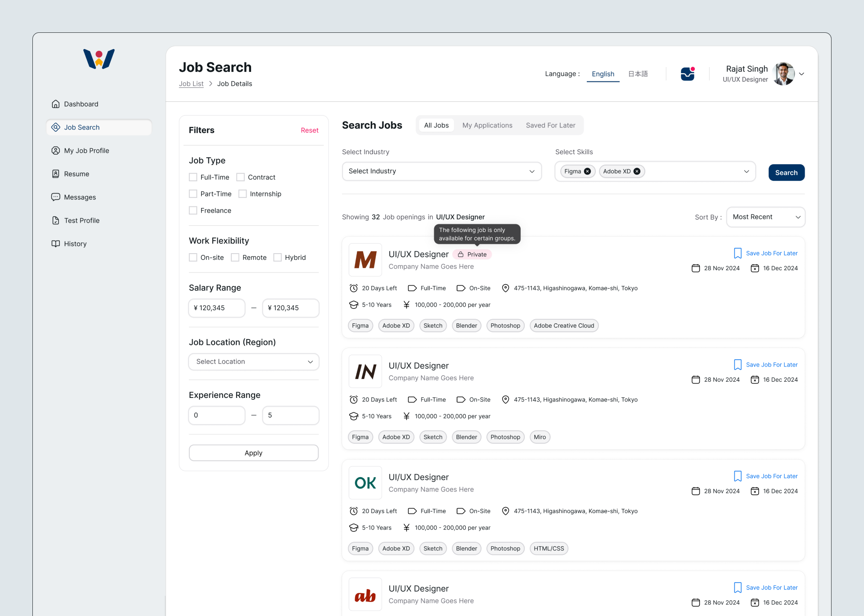The height and width of the screenshot is (616, 864).
Task: Switch to My Applications tab
Action: click(487, 125)
